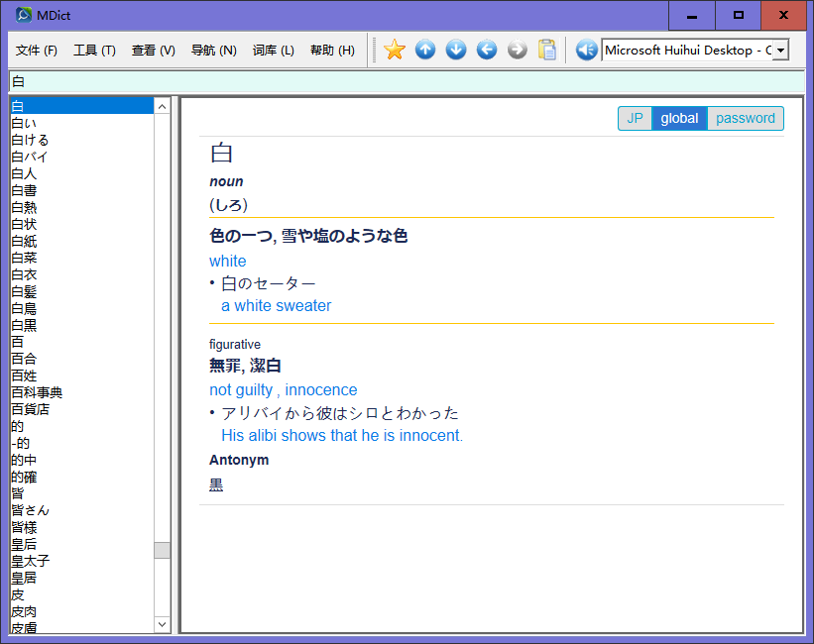814x644 pixels.
Task: Play pronunciation with speaker icon
Action: (x=586, y=50)
